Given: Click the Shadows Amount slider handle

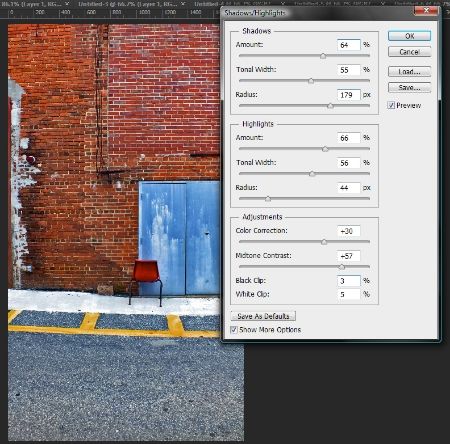Looking at the screenshot, I should click(x=323, y=56).
